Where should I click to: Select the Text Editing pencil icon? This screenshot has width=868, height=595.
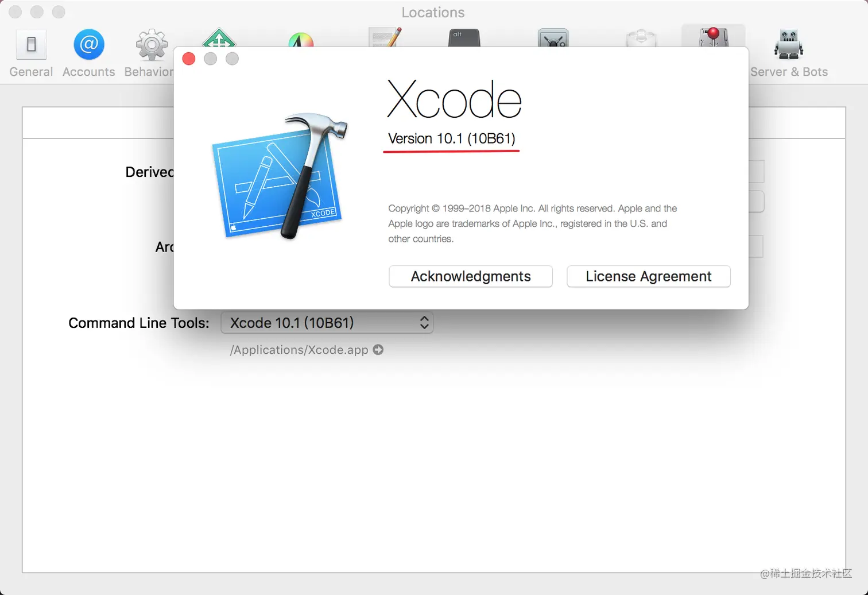[x=385, y=40]
